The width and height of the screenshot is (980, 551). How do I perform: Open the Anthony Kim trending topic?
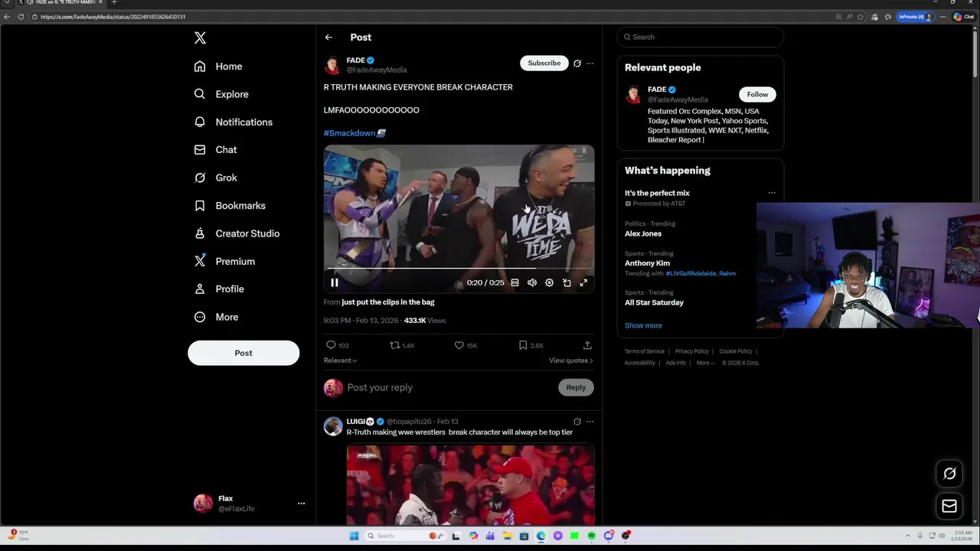click(x=647, y=263)
